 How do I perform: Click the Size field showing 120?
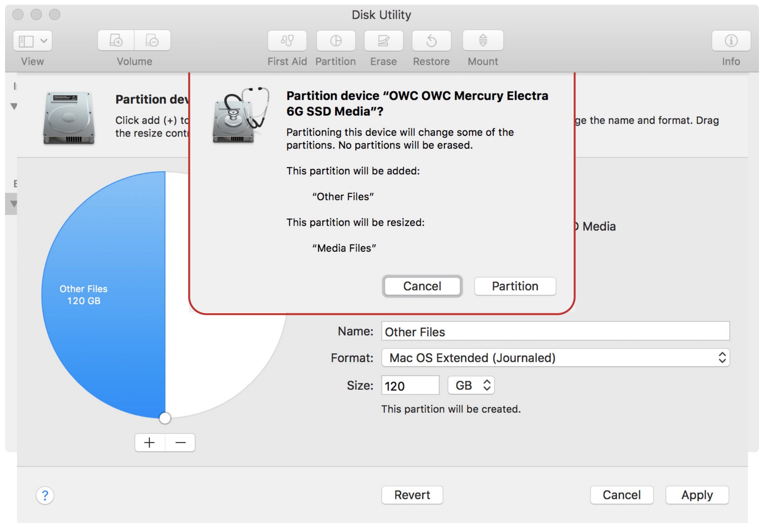410,386
